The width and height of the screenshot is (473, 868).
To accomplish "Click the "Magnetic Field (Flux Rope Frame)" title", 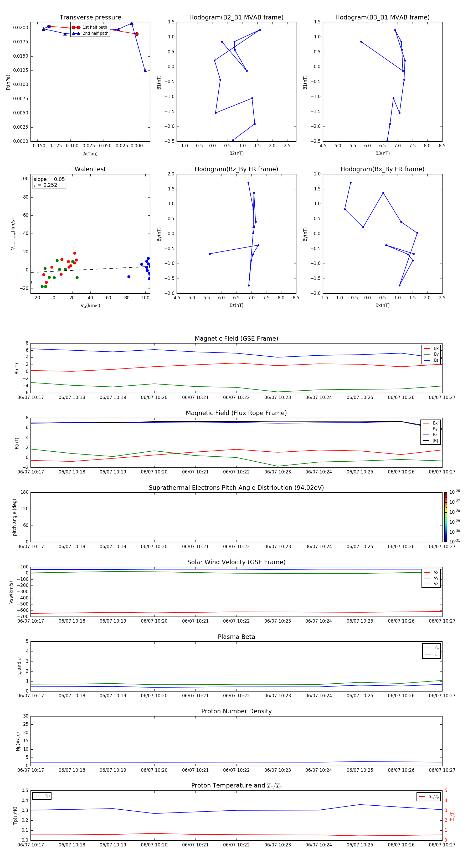I will tap(236, 413).
